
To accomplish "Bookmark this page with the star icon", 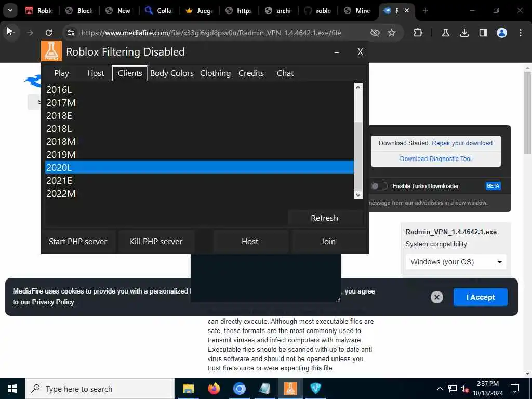I will click(392, 33).
